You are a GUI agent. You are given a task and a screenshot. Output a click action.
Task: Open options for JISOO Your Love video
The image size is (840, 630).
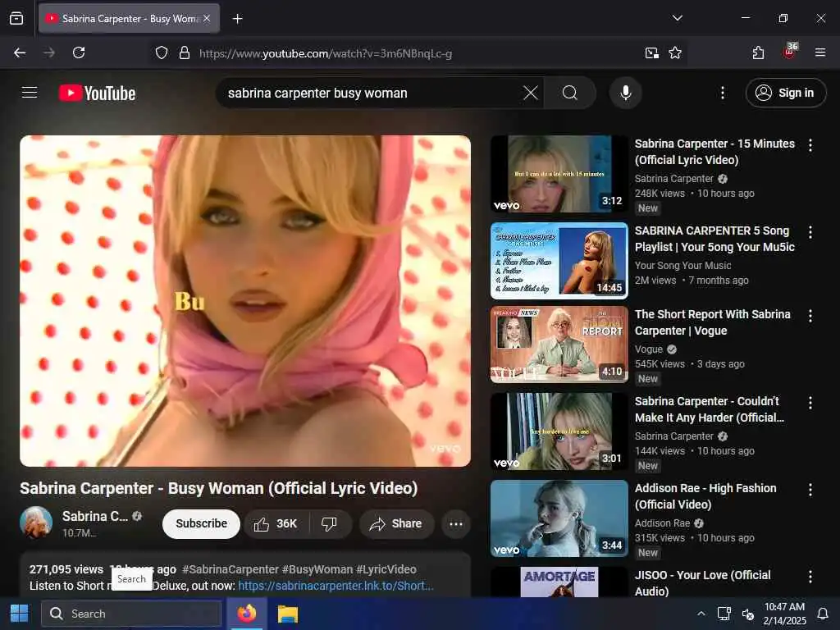tap(810, 577)
